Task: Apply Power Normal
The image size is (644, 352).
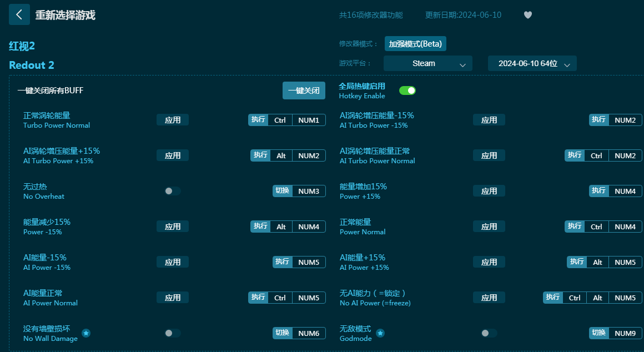Action: click(489, 227)
